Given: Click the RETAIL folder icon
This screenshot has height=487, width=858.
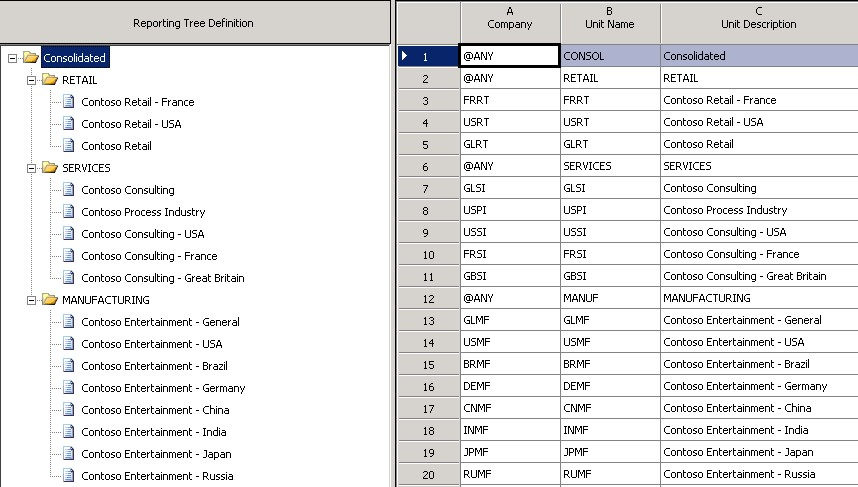Looking at the screenshot, I should [x=50, y=80].
